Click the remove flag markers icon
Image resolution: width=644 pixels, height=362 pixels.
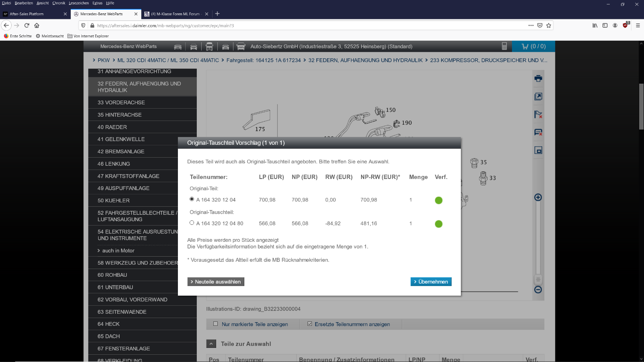[x=538, y=115]
